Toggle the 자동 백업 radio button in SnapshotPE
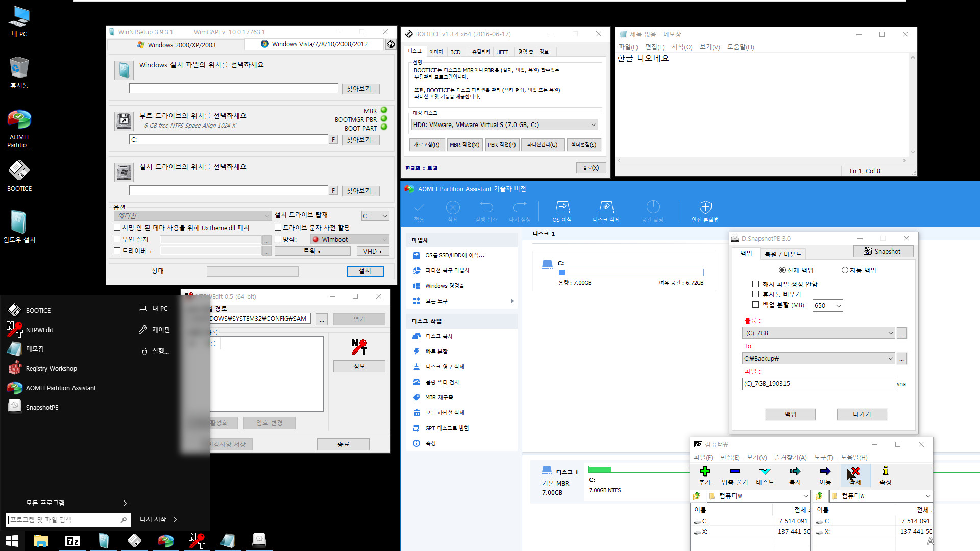 click(x=845, y=270)
